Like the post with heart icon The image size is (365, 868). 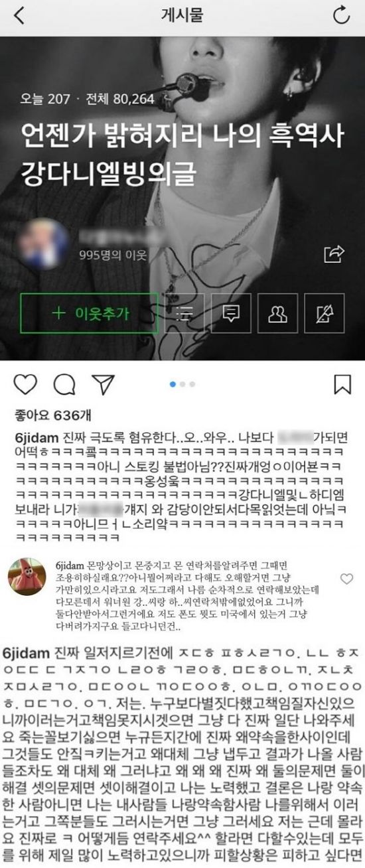[25, 385]
